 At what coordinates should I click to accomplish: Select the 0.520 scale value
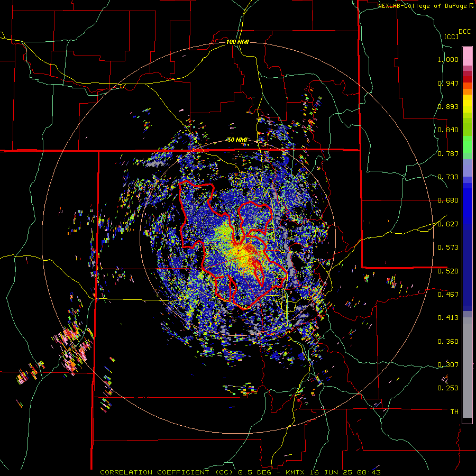(448, 271)
